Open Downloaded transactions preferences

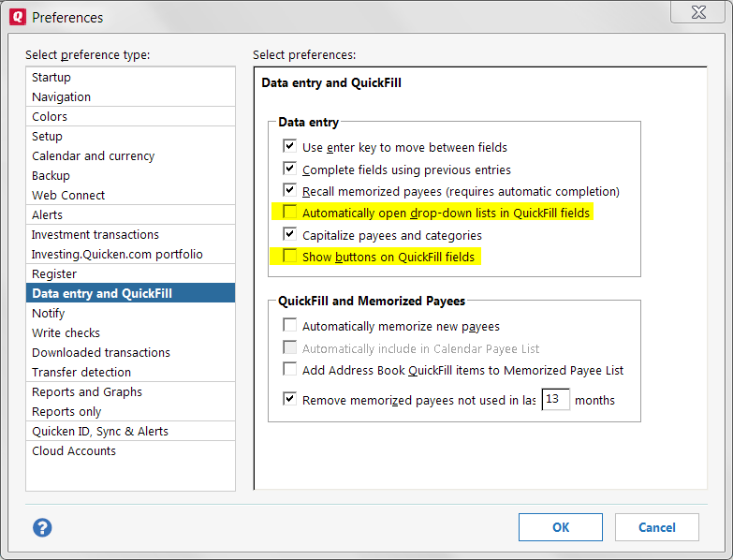pyautogui.click(x=130, y=352)
